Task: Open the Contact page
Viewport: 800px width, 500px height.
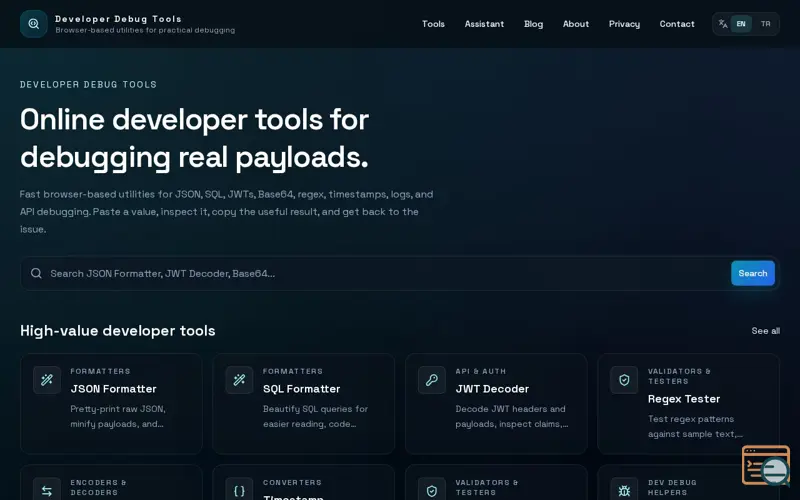Action: pyautogui.click(x=677, y=24)
